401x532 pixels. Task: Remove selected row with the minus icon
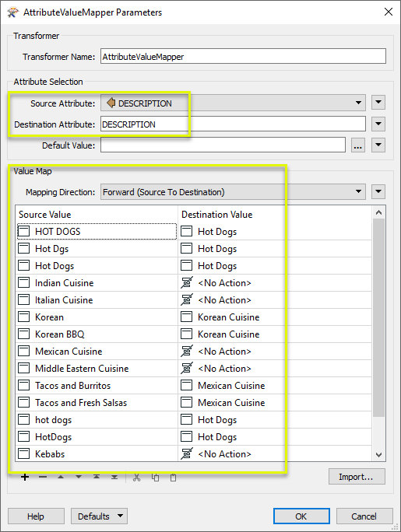click(x=43, y=478)
